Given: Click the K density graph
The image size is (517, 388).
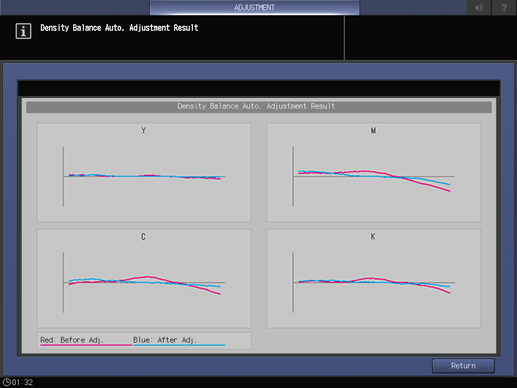Looking at the screenshot, I should pyautogui.click(x=374, y=278).
